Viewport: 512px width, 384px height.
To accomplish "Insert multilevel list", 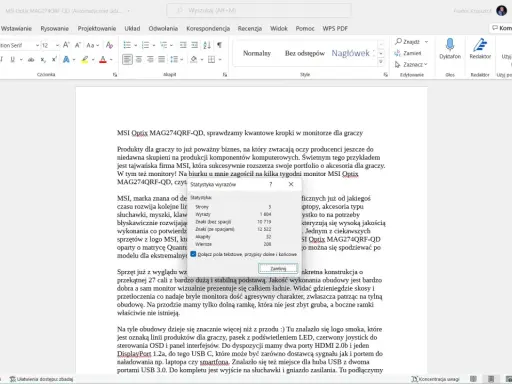I will point(163,45).
